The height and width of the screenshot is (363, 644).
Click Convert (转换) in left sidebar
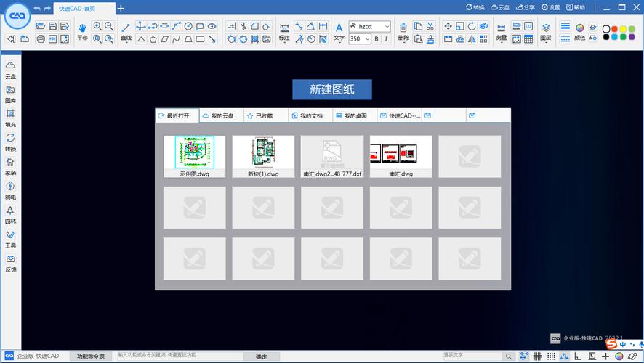click(10, 142)
